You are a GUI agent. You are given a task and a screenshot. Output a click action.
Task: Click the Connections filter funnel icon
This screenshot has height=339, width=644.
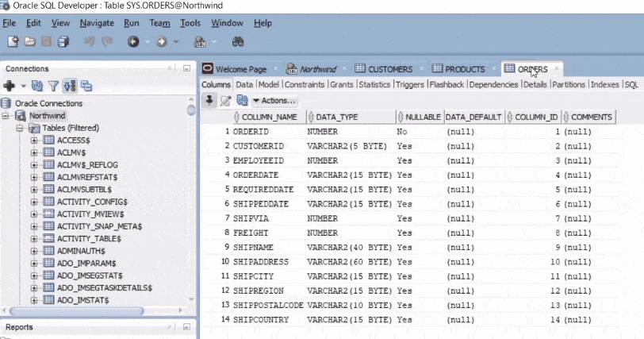tap(53, 86)
